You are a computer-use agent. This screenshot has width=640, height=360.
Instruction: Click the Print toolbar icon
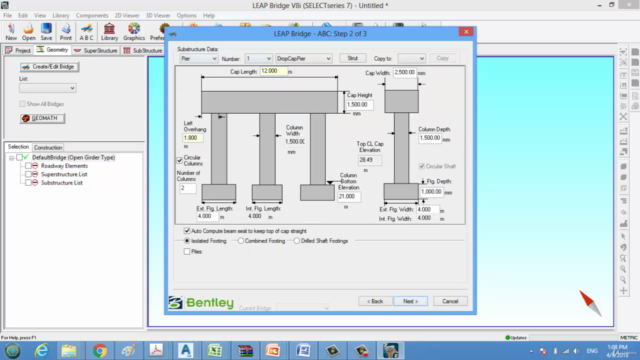(66, 32)
